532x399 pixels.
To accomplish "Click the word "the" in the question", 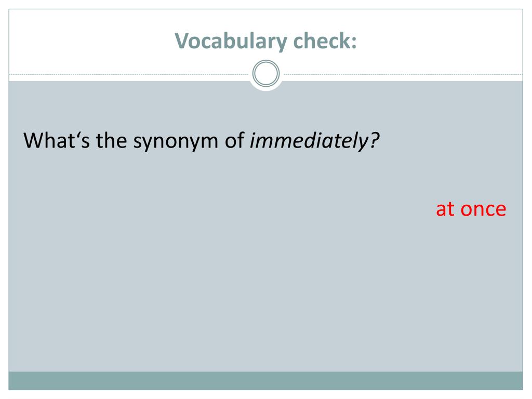I will pyautogui.click(x=111, y=140).
